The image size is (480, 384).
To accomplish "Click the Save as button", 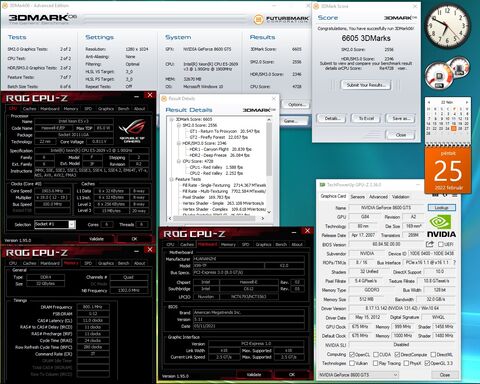I will pos(400,118).
